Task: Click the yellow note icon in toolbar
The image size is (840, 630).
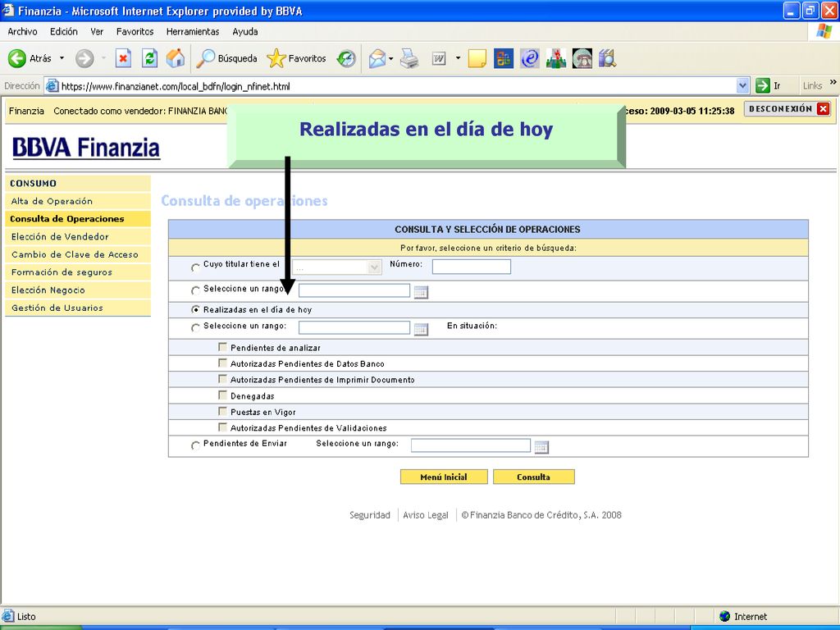Action: point(477,58)
